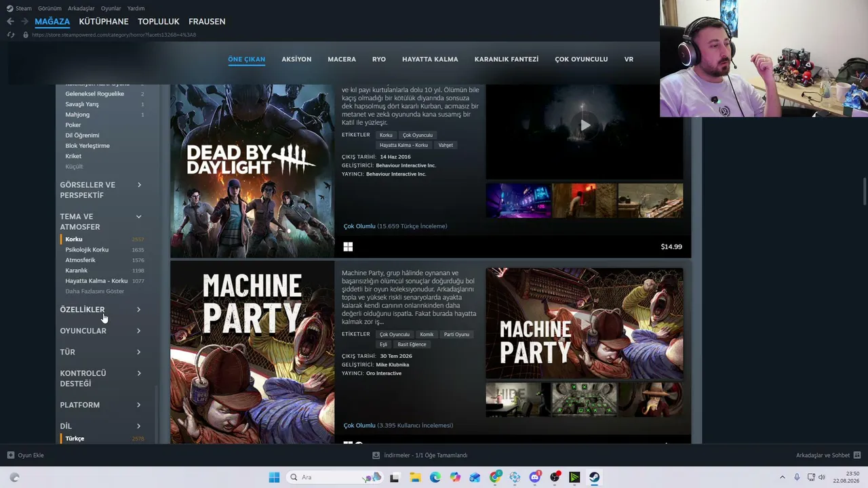
Task: Click the downloads icon beside İndirmeler
Action: (x=376, y=455)
